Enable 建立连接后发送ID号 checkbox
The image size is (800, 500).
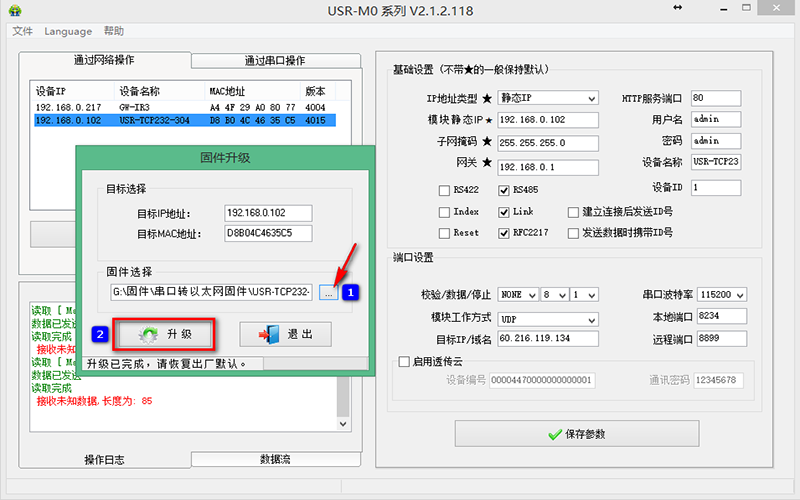[x=573, y=212]
